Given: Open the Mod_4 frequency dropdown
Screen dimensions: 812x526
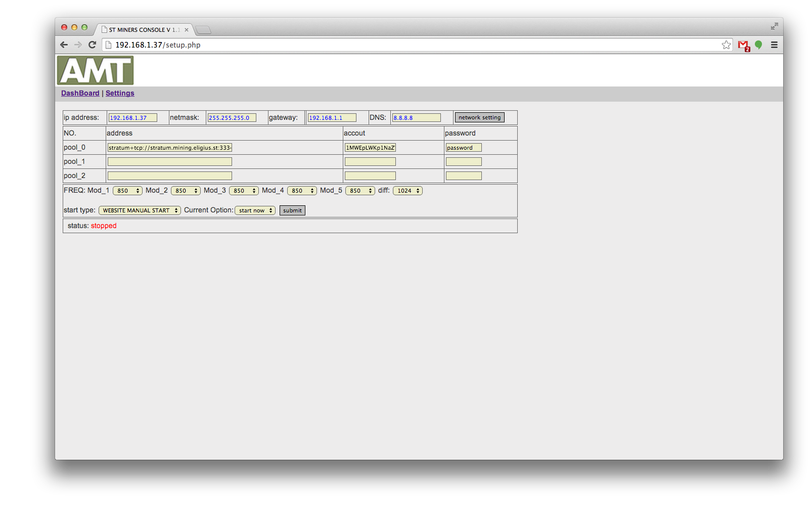Looking at the screenshot, I should 302,191.
